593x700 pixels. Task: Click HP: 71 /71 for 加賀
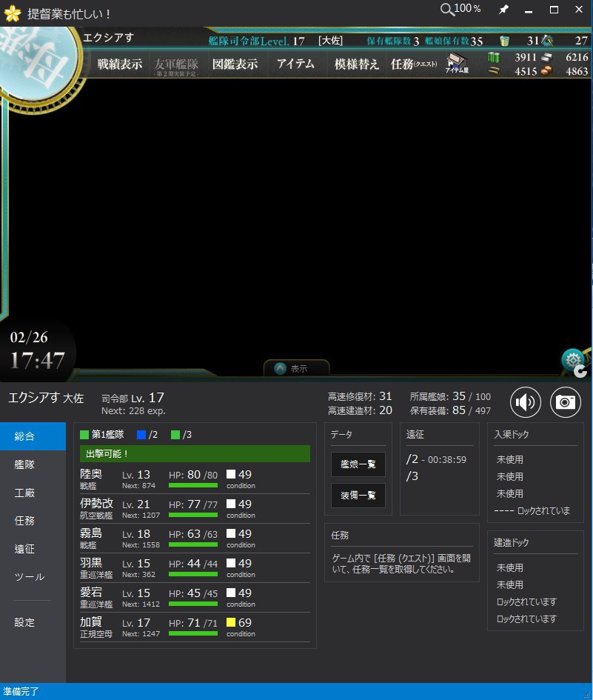[193, 623]
